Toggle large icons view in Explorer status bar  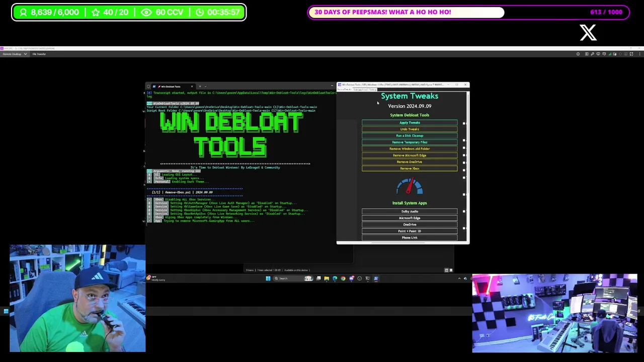451,270
